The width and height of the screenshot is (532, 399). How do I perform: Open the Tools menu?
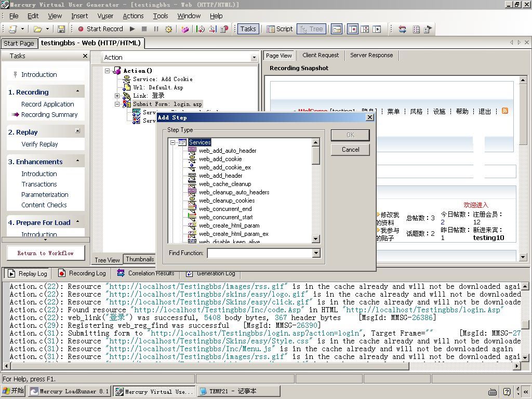(161, 16)
